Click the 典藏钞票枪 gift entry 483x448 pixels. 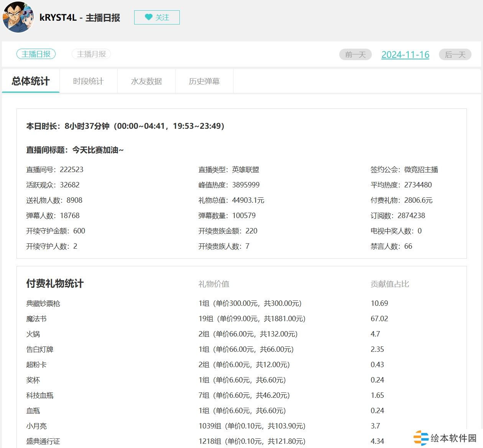click(x=43, y=304)
